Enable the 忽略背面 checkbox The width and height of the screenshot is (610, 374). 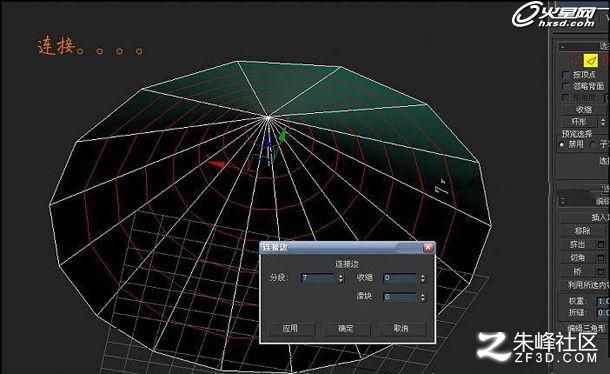click(566, 86)
